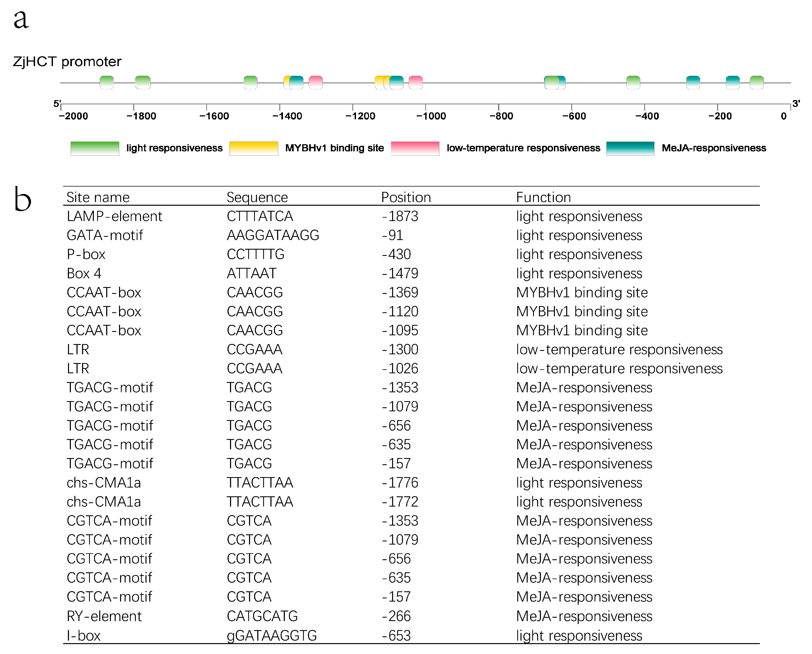Click the -1600 axis tick label

coord(214,116)
